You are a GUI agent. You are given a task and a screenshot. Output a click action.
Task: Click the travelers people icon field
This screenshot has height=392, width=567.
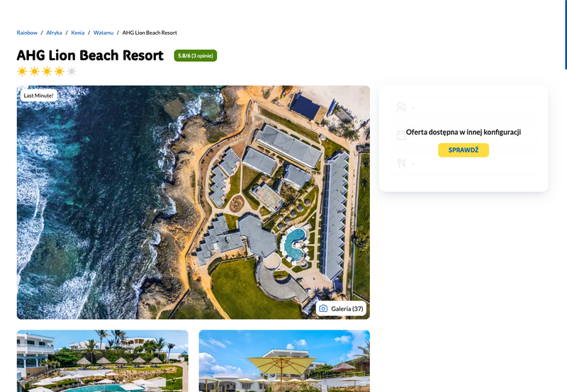point(464,106)
